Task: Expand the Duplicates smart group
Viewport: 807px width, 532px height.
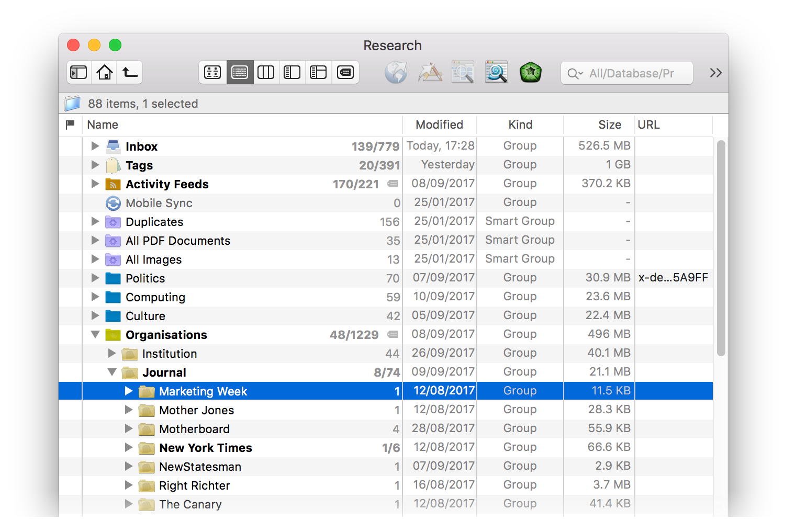Action: click(95, 221)
